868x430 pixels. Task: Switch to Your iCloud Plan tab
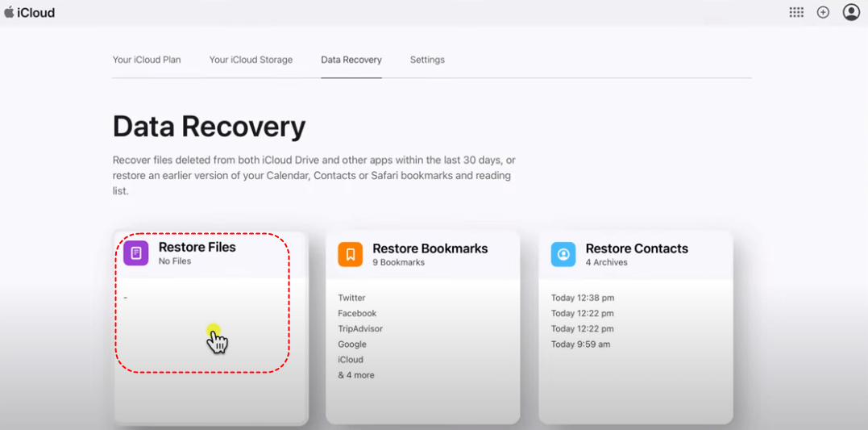pos(147,59)
